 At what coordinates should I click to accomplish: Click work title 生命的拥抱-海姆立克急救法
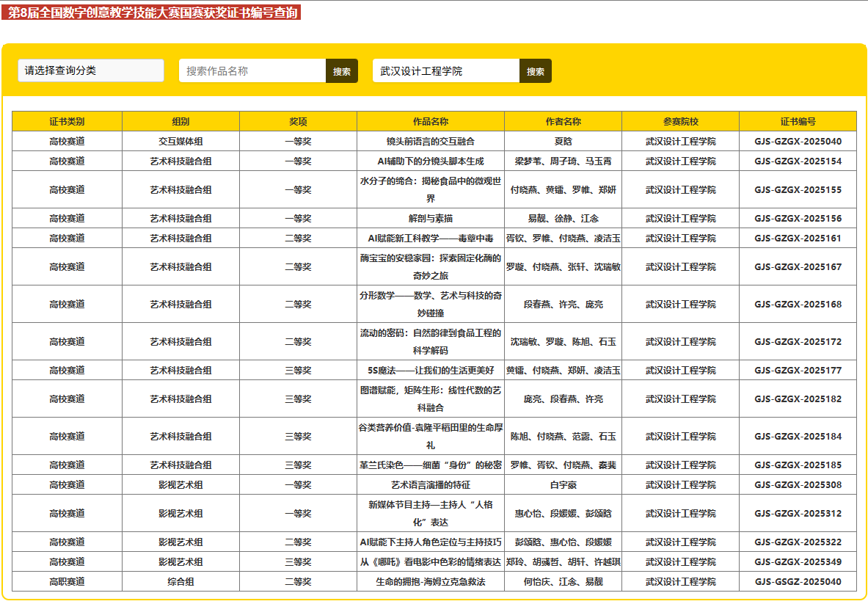pos(431,582)
